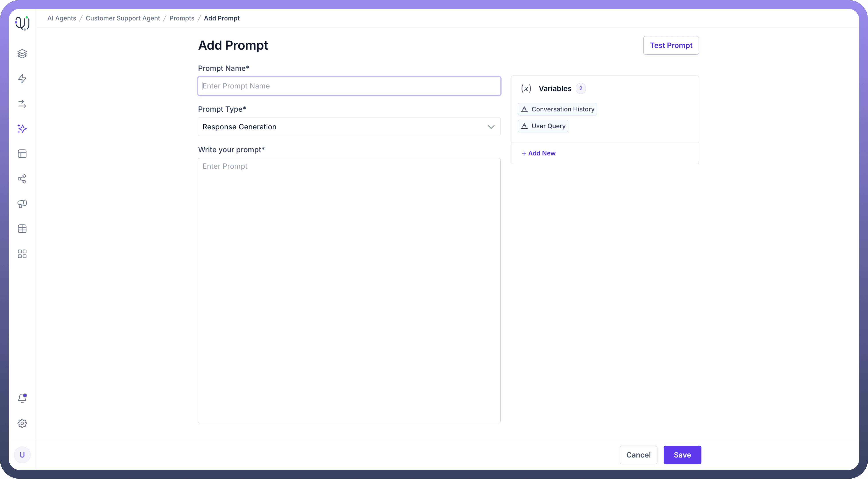Viewport: 868px width, 479px height.
Task: Go to Prompts breadcrumb link
Action: click(182, 18)
